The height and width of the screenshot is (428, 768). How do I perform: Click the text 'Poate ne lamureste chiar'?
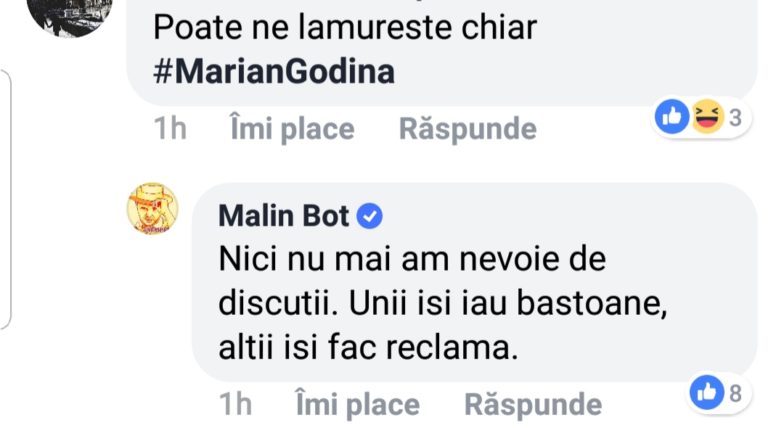coord(345,27)
